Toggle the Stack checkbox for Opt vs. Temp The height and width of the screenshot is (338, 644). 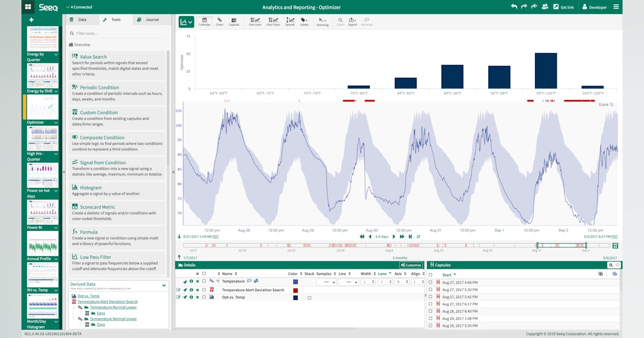[x=310, y=297]
